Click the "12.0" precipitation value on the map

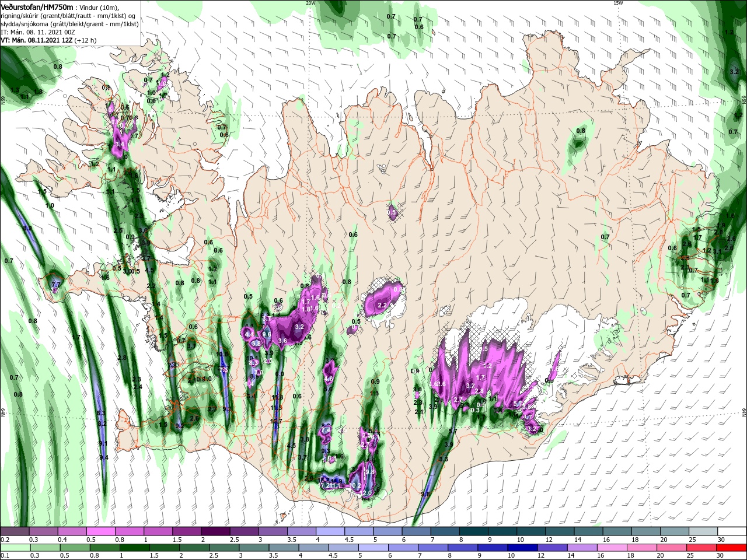(366, 494)
